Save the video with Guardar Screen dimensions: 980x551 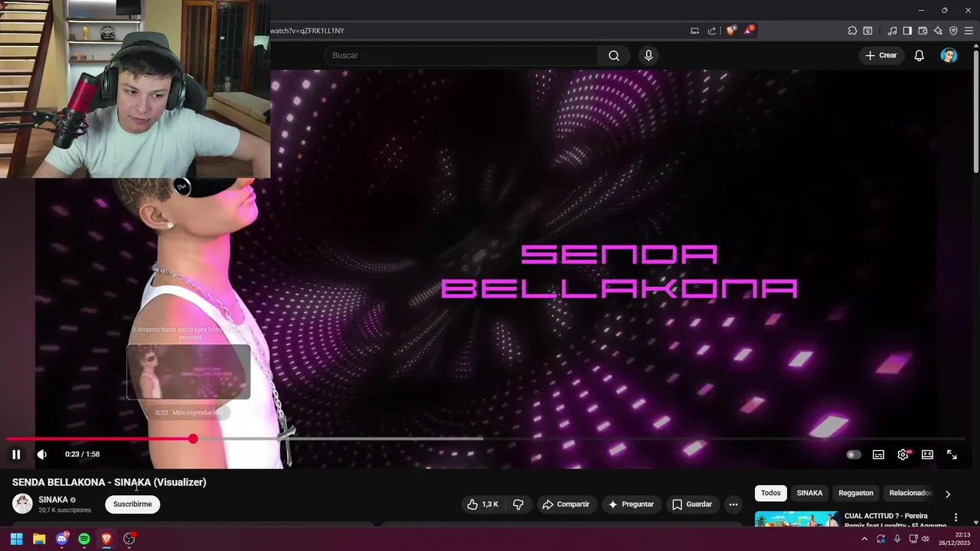(692, 504)
